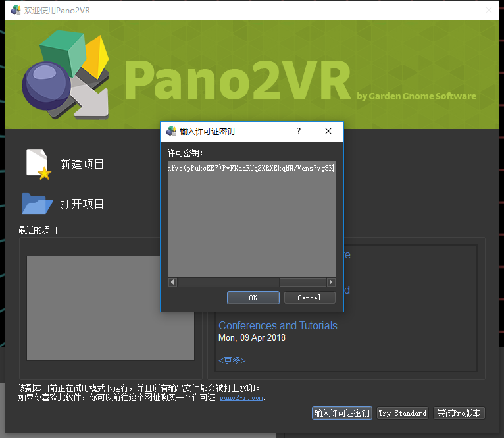Click the recent projects preview area
This screenshot has height=438, width=504.
click(111, 308)
